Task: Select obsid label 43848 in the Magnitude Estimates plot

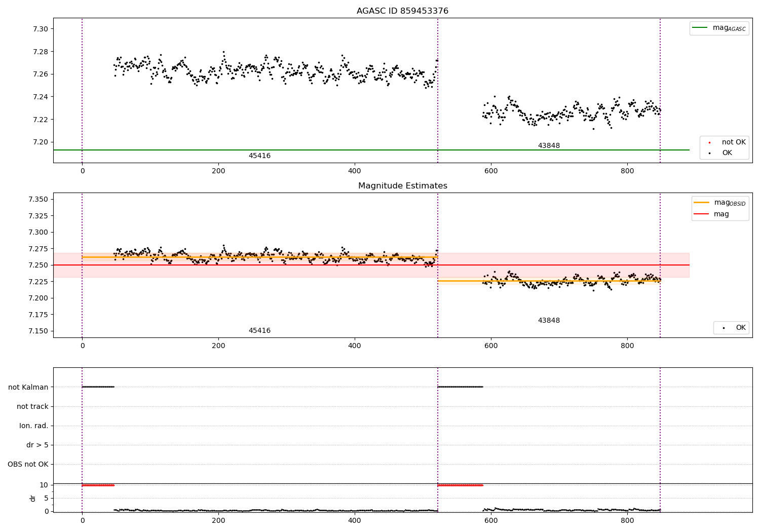Action: click(549, 321)
